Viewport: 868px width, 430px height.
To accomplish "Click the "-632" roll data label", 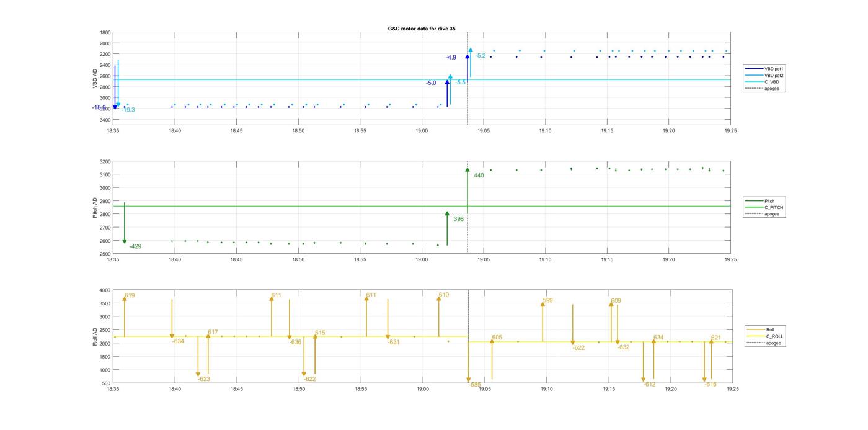I will [623, 347].
